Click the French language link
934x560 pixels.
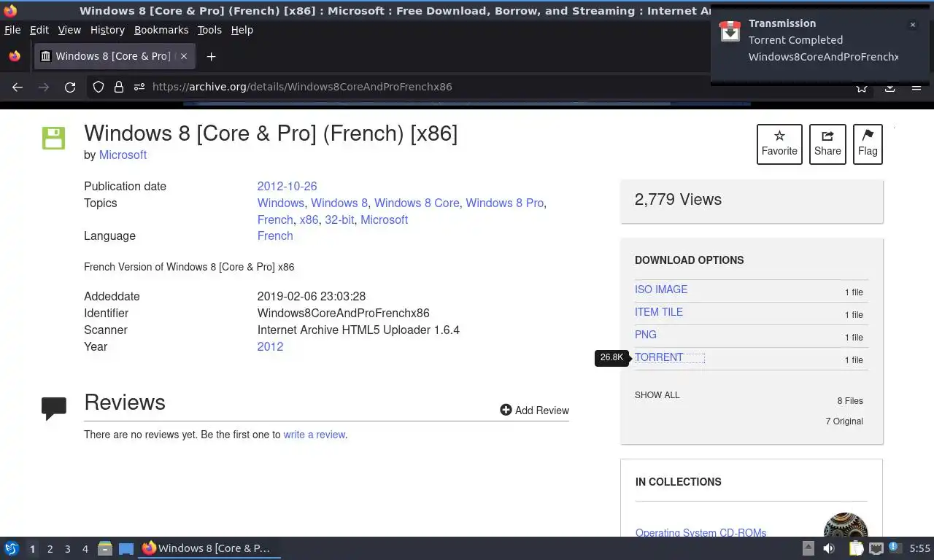[275, 236]
